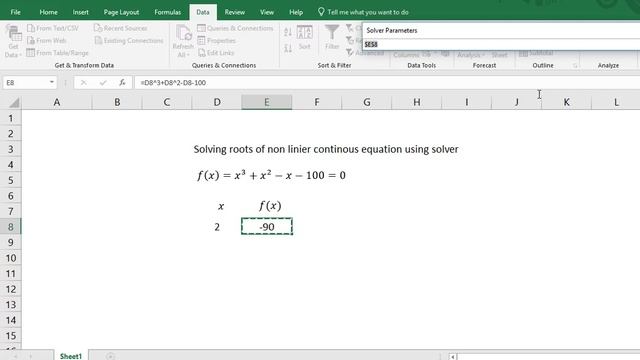
Task: Click the Solver Parameters range input field
Action: point(502,44)
